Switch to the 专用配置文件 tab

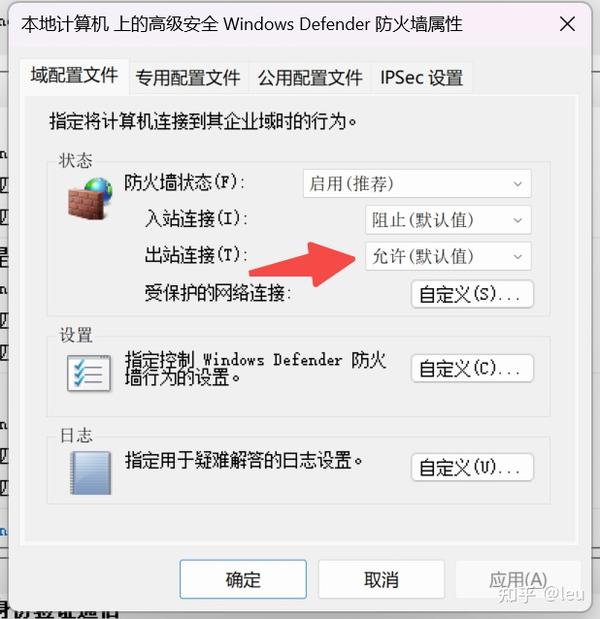pyautogui.click(x=188, y=78)
